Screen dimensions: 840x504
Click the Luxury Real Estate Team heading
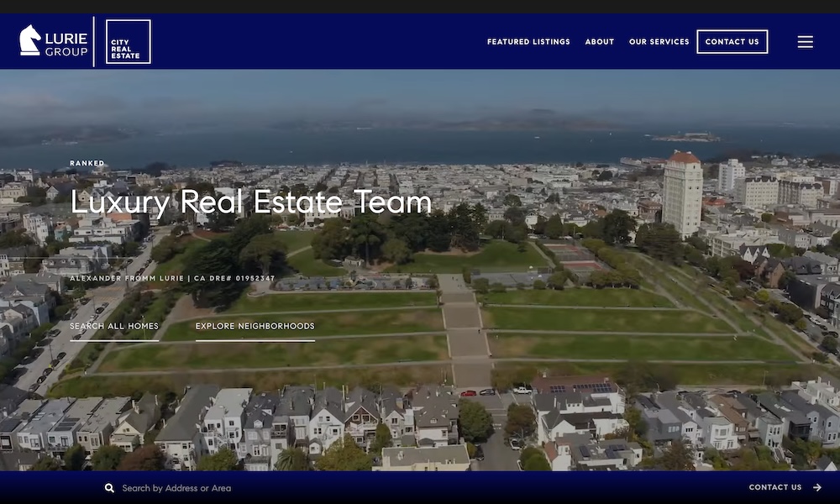tap(251, 202)
